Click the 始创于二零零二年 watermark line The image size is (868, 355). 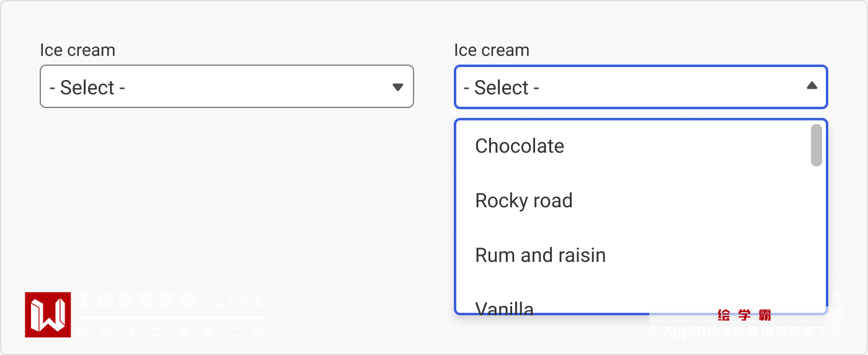click(x=170, y=332)
